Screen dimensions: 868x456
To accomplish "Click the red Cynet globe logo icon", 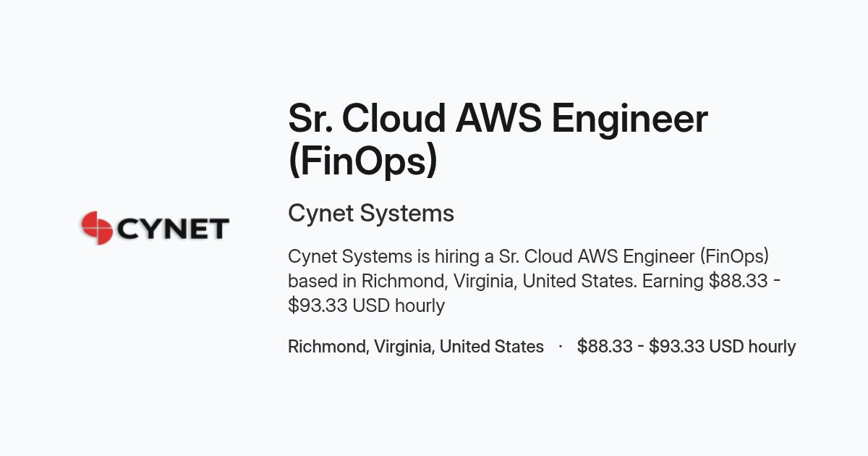I will coord(95,228).
